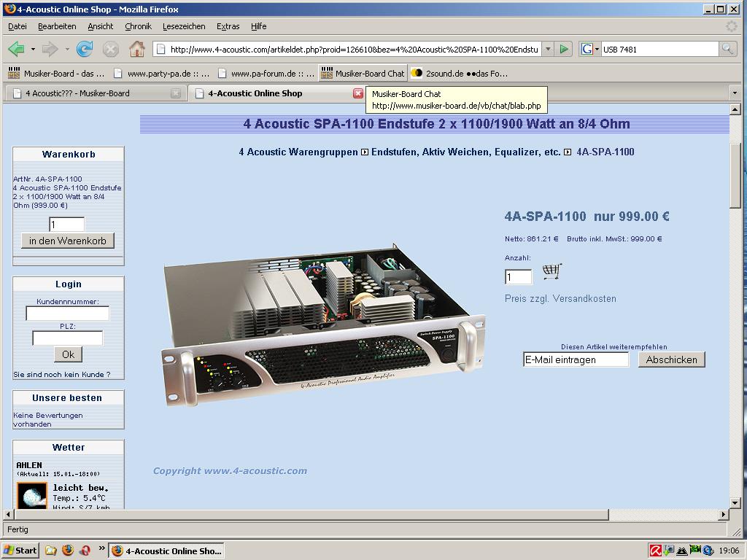Open the Ansicht menu
The width and height of the screenshot is (747, 560).
[x=101, y=26]
